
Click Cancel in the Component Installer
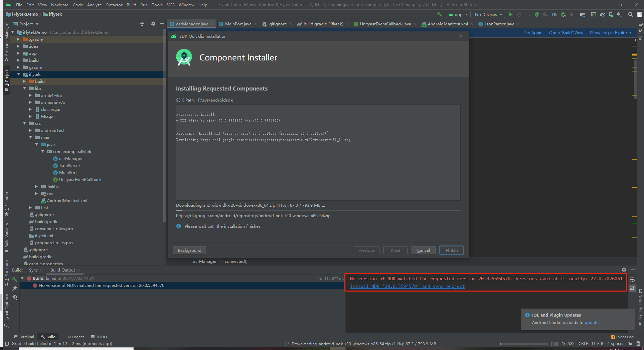pyautogui.click(x=423, y=250)
